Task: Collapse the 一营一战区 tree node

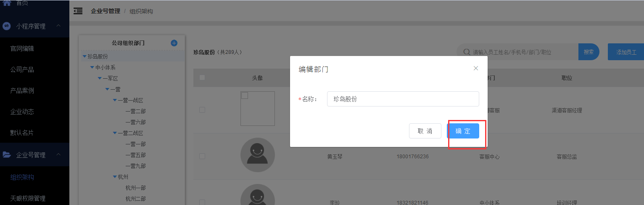Action: point(115,100)
